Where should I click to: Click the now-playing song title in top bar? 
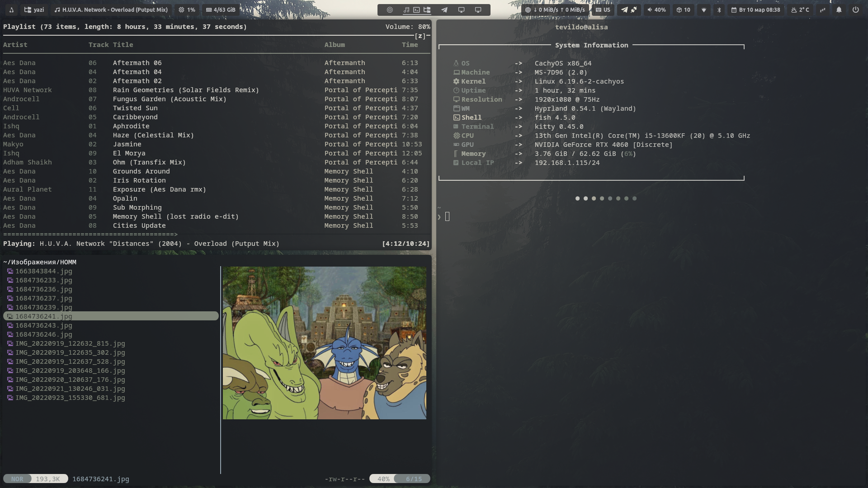pos(111,9)
